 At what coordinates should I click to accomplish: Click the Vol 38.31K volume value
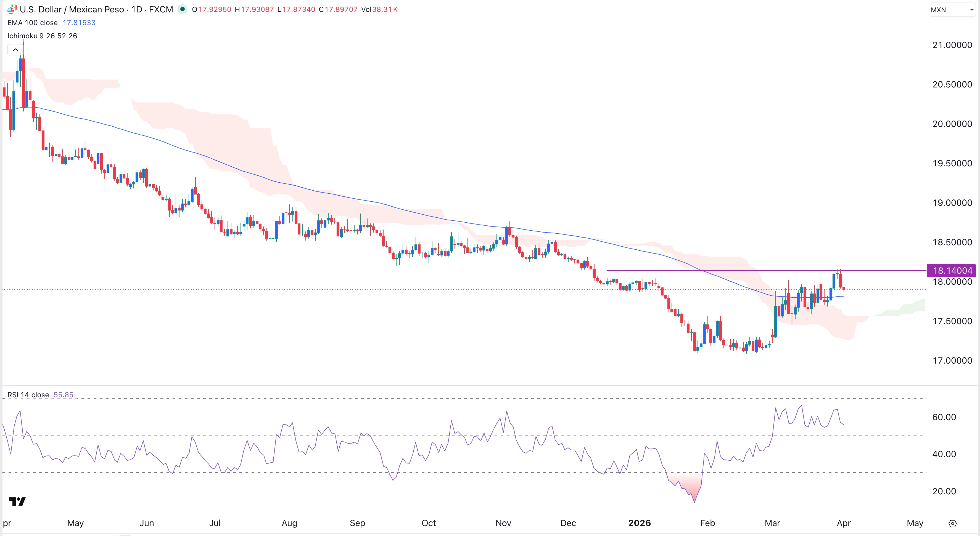380,9
